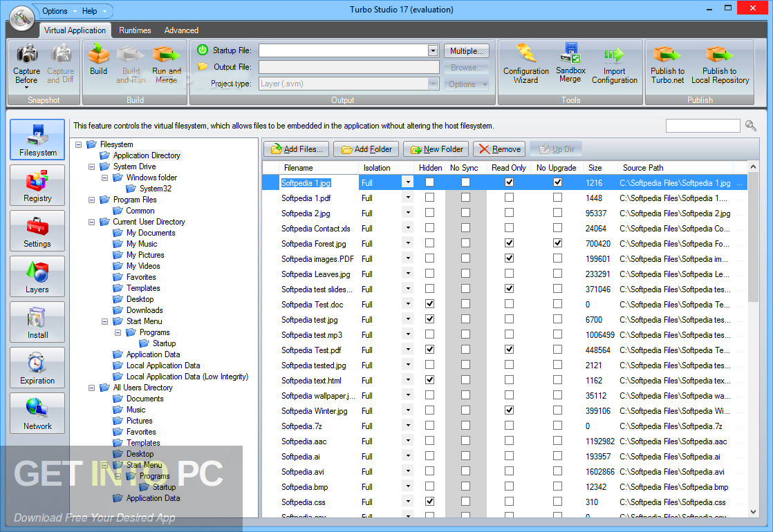Viewport: 773px width, 532px height.
Task: Open the Filesystem panel in sidebar
Action: point(37,140)
